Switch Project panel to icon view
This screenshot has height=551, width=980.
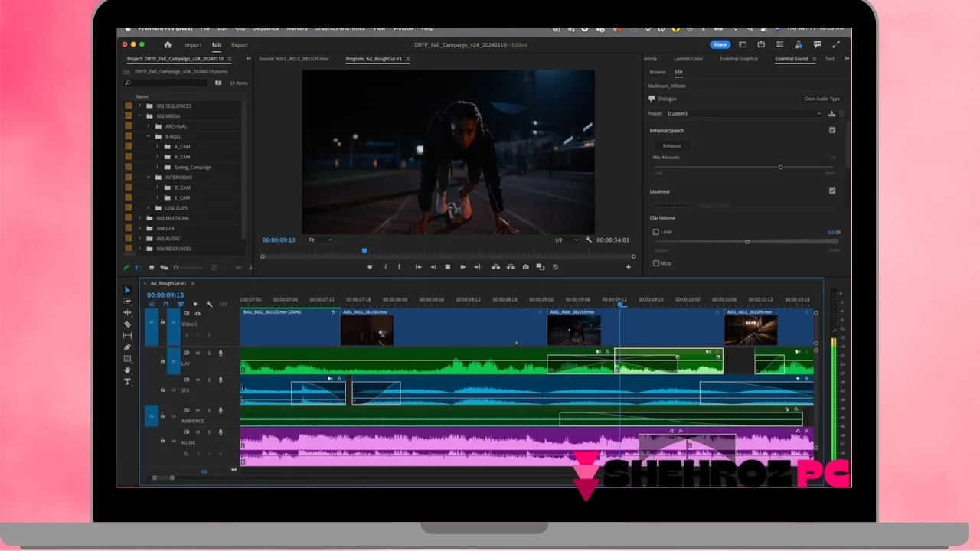point(152,268)
